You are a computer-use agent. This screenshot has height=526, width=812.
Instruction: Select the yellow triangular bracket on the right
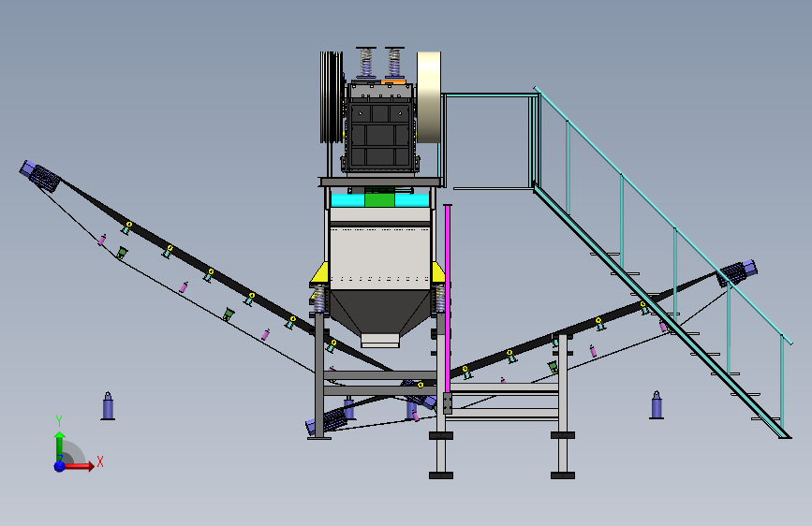click(x=438, y=272)
